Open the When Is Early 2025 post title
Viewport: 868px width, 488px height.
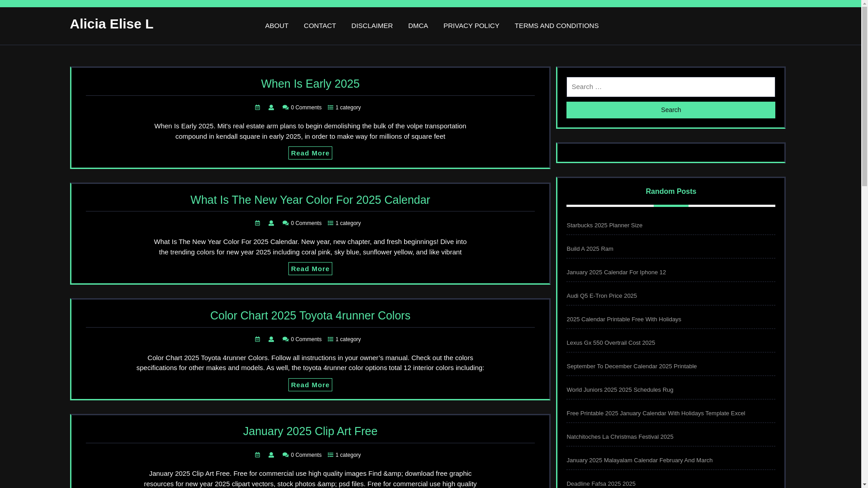tap(310, 84)
